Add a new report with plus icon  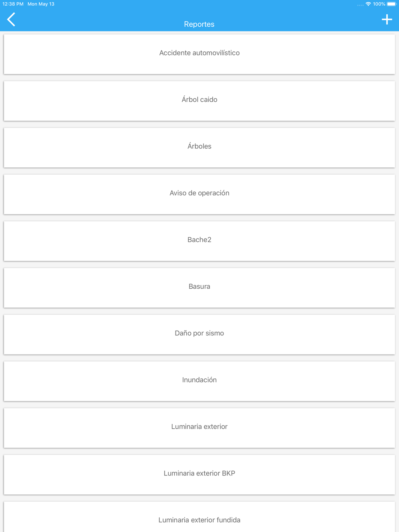[387, 19]
